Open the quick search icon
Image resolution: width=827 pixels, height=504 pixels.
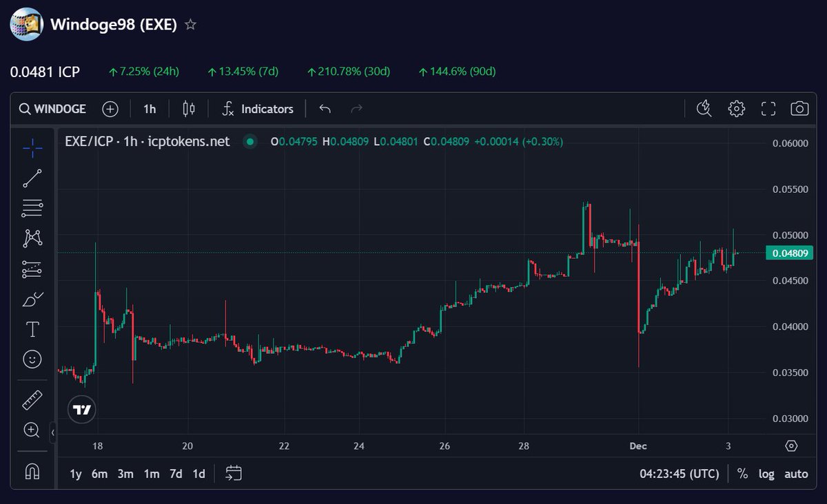[x=704, y=108]
